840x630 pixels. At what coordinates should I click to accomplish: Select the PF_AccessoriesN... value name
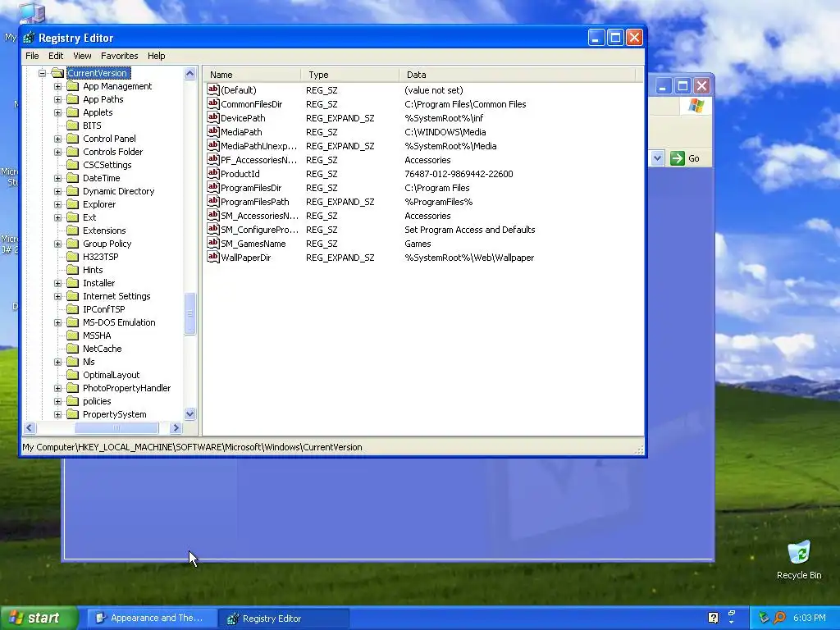pyautogui.click(x=258, y=160)
